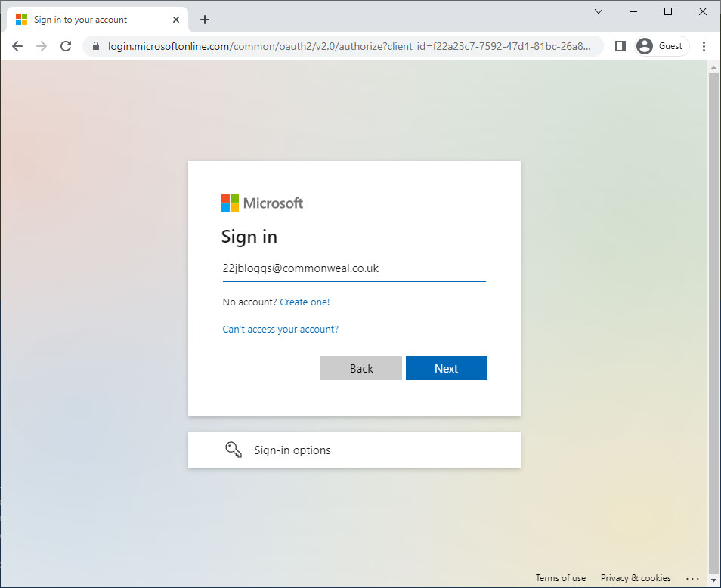The image size is (721, 588).
Task: Select Can't access your account?
Action: point(280,329)
